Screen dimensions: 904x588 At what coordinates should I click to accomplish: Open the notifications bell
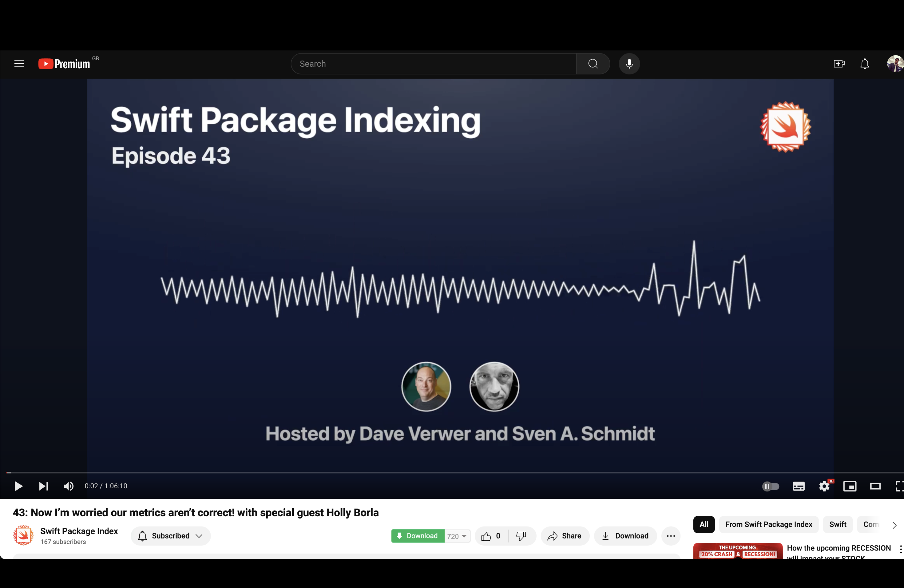tap(865, 64)
